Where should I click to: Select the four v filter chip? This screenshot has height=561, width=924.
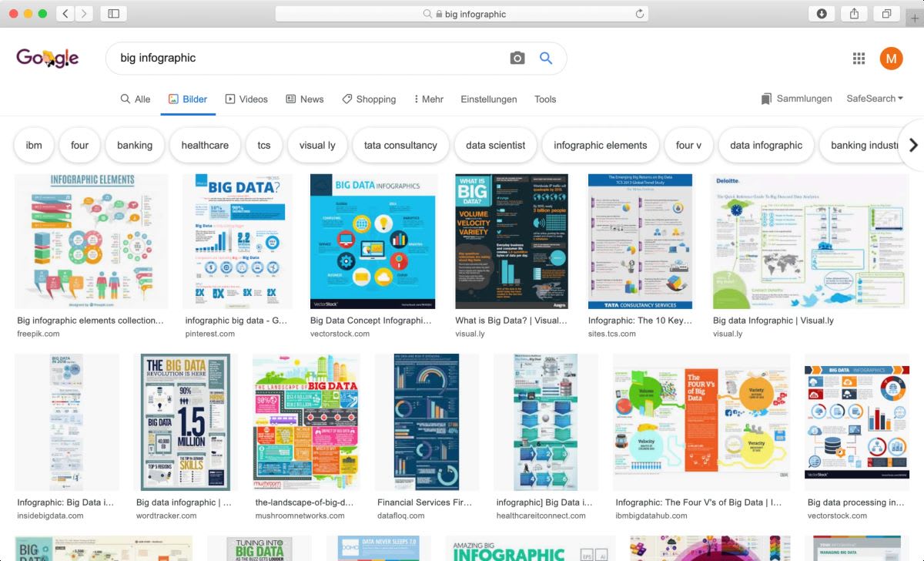688,145
